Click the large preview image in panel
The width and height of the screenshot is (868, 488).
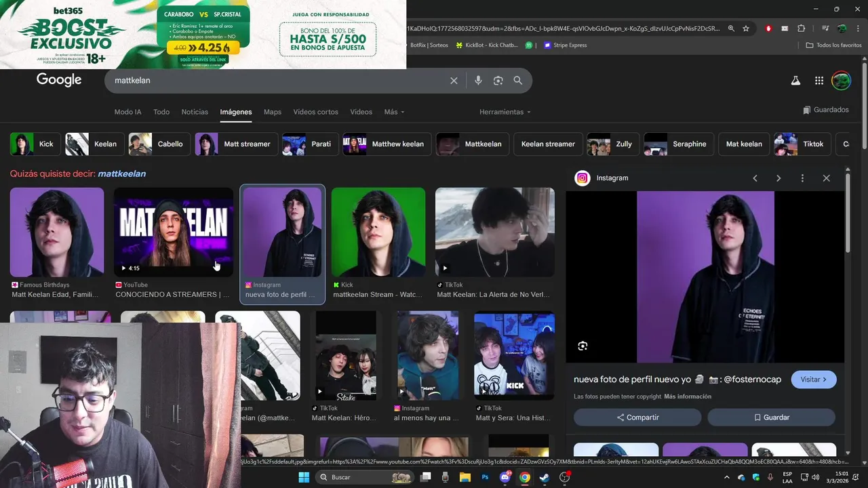pyautogui.click(x=705, y=277)
